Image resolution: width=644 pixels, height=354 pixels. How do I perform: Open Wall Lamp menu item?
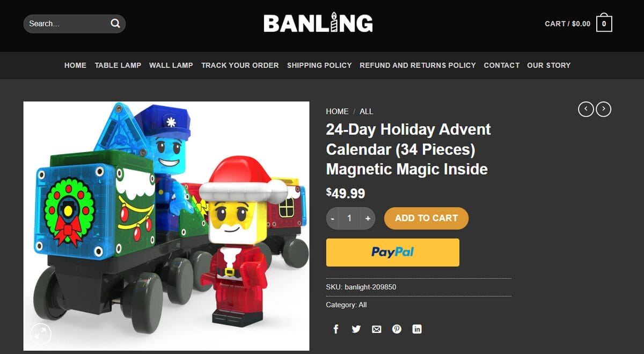click(171, 65)
